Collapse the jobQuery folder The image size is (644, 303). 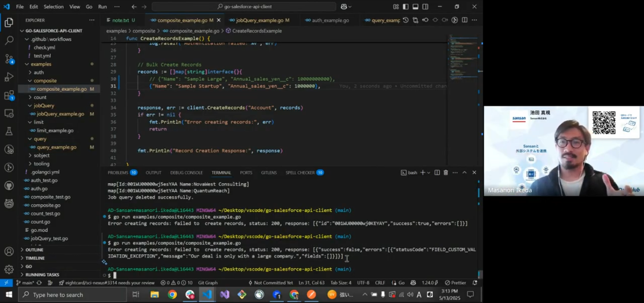point(44,106)
